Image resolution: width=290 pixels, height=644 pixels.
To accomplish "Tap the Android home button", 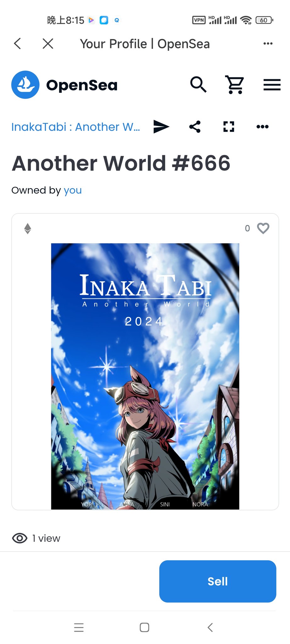I will coord(144,627).
